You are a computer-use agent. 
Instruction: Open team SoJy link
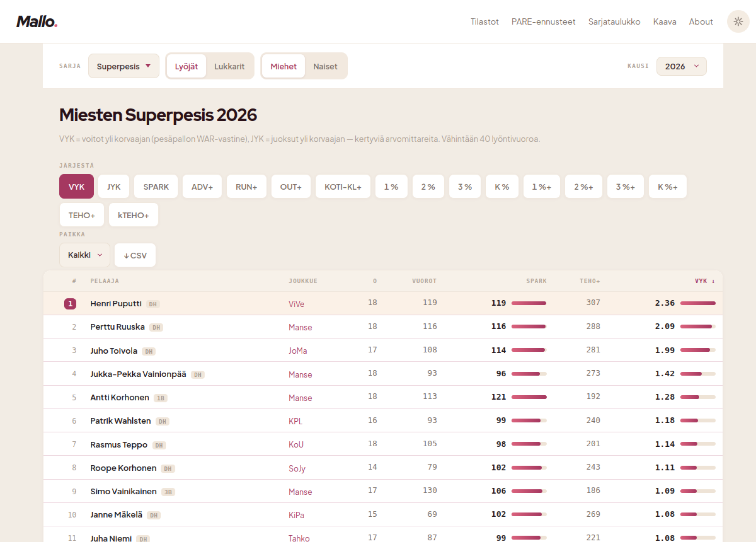(297, 468)
